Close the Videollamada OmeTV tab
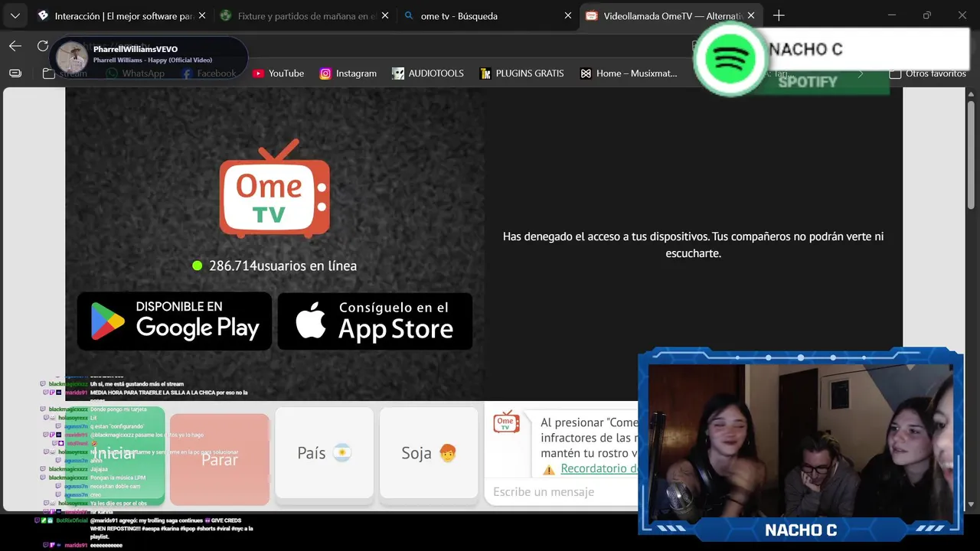980x551 pixels. click(x=751, y=15)
